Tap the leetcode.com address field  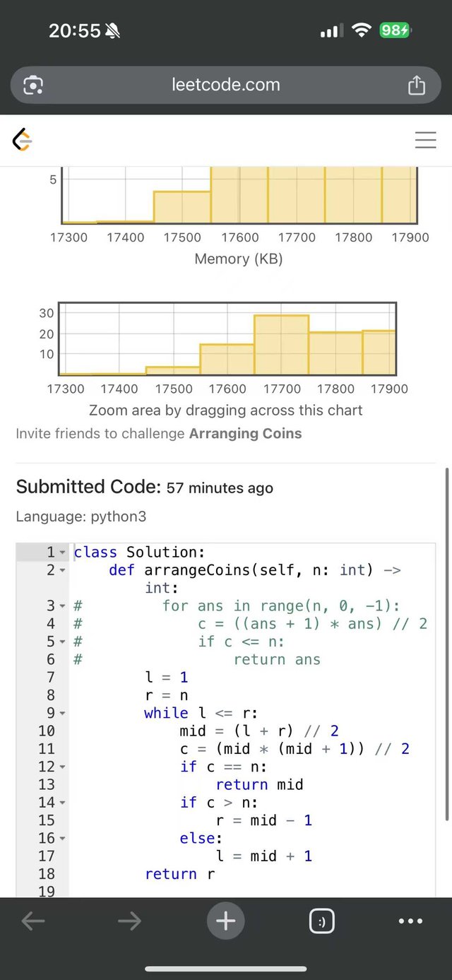226,85
